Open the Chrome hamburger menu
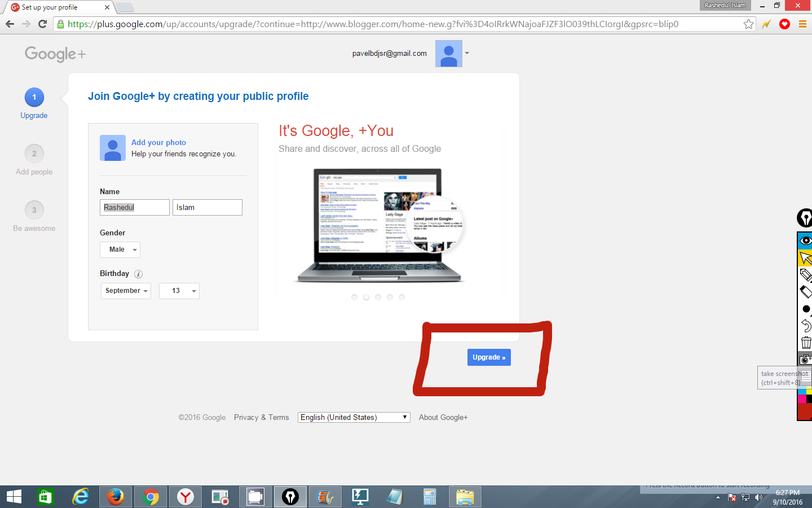The width and height of the screenshot is (812, 508). pos(802,24)
